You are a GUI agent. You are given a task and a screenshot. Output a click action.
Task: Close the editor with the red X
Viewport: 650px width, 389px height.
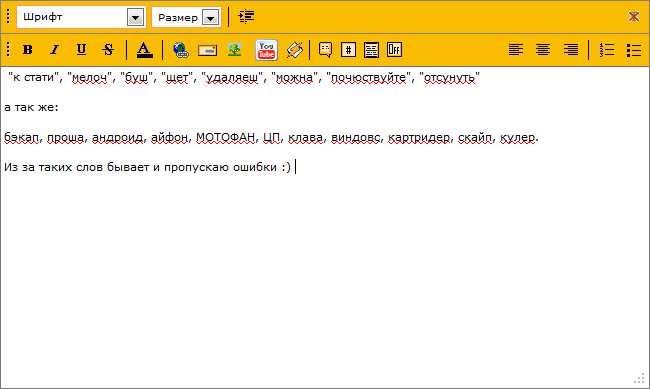coord(633,16)
